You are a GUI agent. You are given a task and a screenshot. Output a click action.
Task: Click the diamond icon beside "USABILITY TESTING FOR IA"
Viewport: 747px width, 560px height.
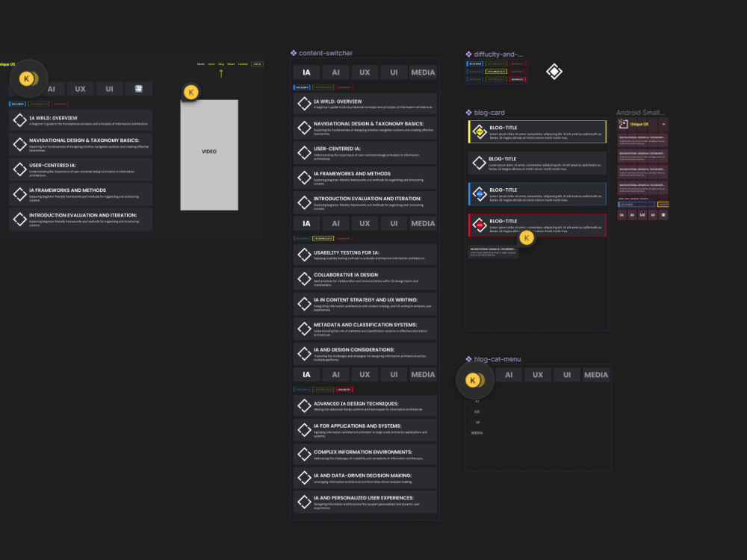pyautogui.click(x=304, y=254)
